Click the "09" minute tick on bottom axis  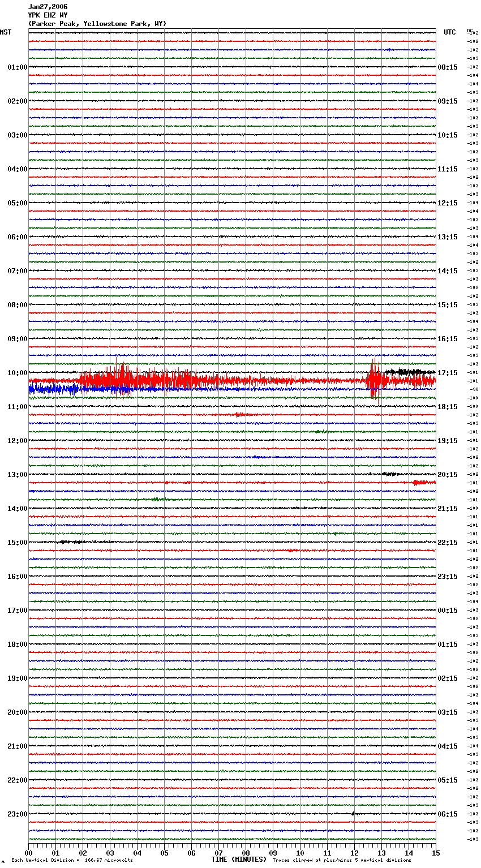click(273, 853)
